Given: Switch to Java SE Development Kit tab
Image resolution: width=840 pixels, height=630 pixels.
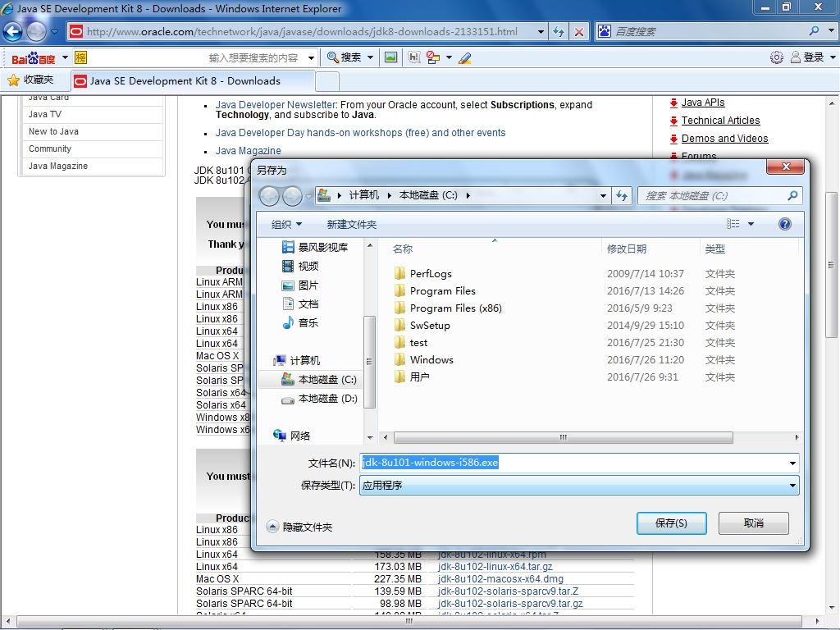Looking at the screenshot, I should click(x=193, y=81).
